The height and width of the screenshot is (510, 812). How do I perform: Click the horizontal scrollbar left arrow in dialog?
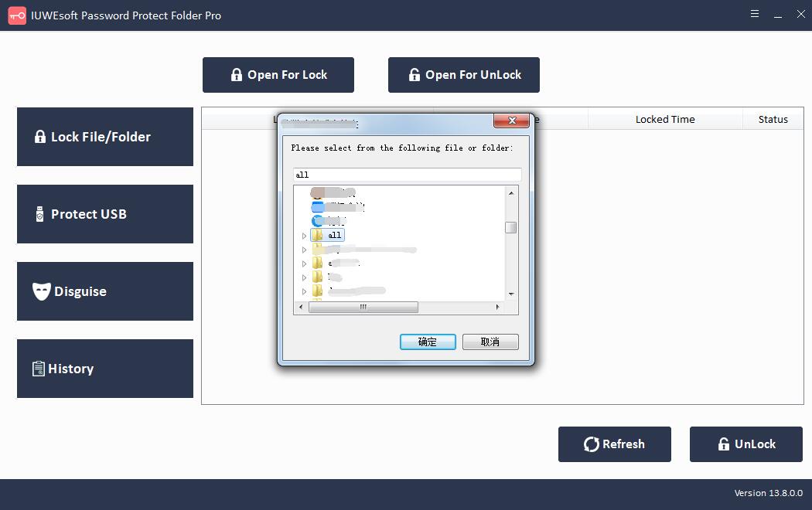301,308
